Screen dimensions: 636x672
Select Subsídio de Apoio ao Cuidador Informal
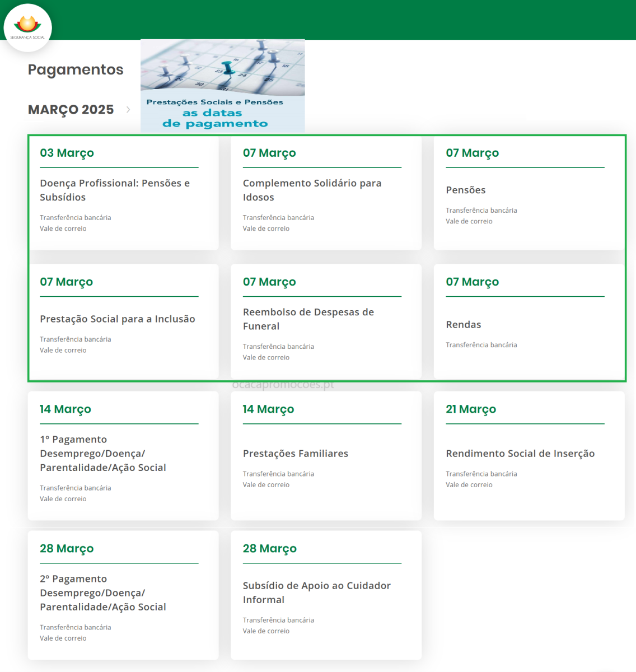coord(316,592)
